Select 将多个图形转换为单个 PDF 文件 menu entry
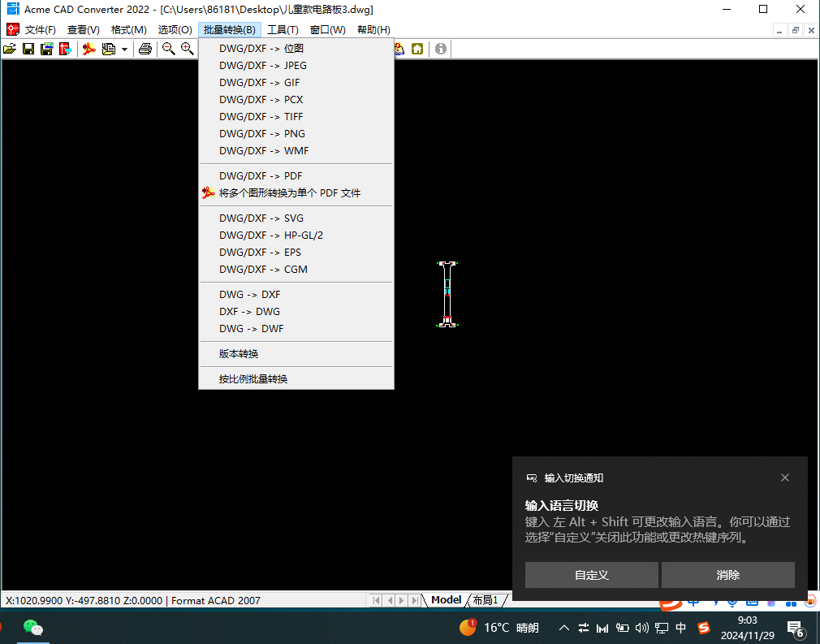The width and height of the screenshot is (820, 644). [x=296, y=193]
